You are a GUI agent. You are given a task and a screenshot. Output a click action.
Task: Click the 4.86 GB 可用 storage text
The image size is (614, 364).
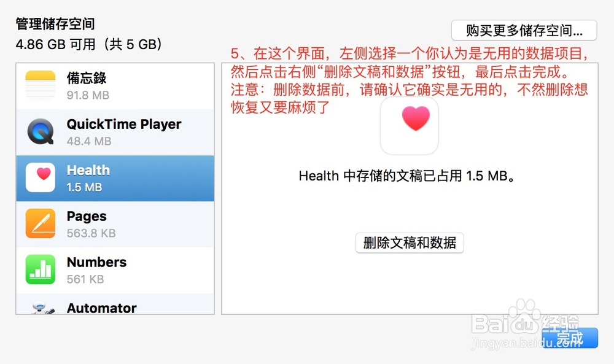(x=56, y=44)
